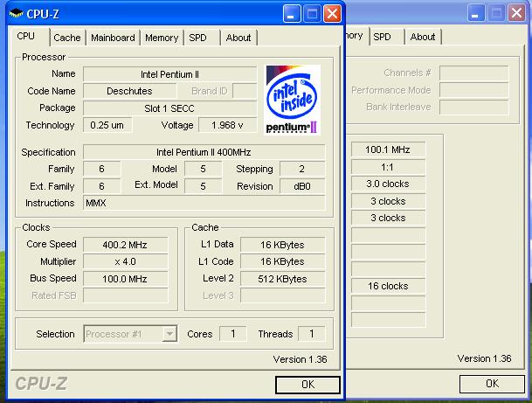This screenshot has width=532, height=403.
Task: Click the Cores value '1'
Action: tap(232, 334)
